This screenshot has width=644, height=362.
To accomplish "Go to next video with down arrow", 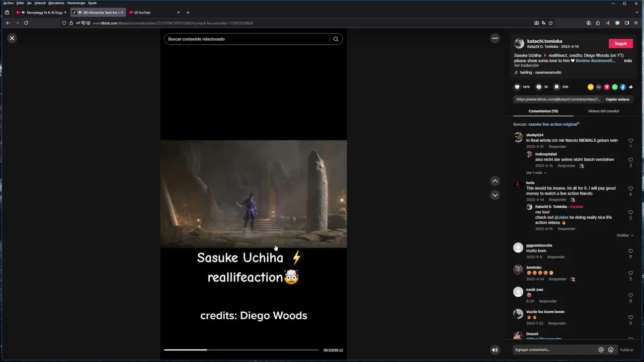I will pos(495,195).
